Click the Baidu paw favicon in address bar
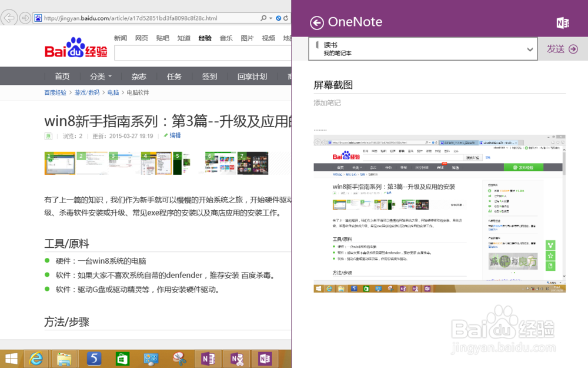Viewport: 588px width, 368px height. 38,18
